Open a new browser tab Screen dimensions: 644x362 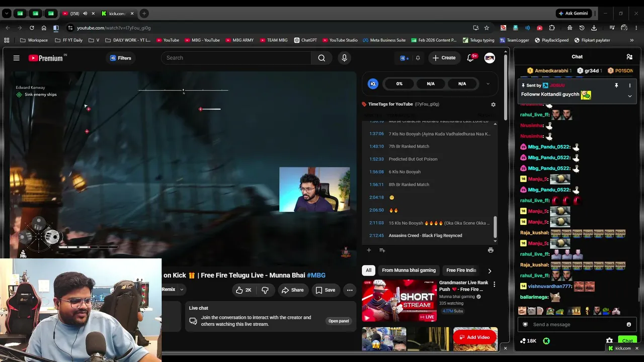pyautogui.click(x=144, y=14)
